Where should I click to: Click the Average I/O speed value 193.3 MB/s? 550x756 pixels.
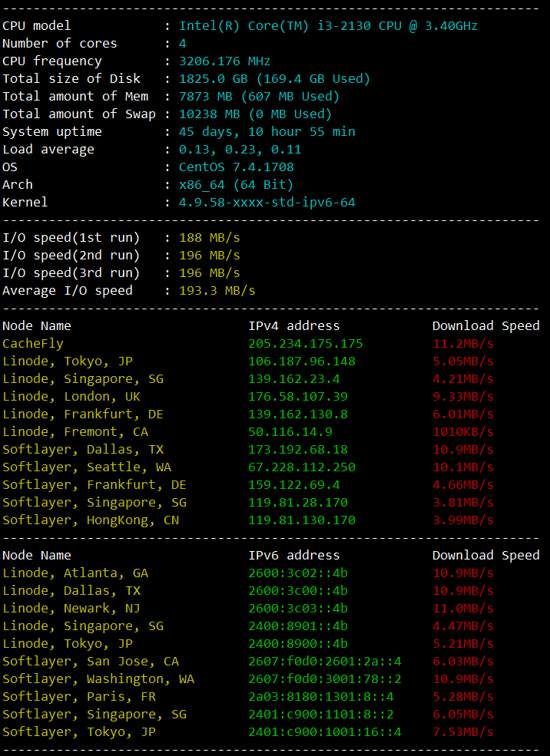[217, 291]
